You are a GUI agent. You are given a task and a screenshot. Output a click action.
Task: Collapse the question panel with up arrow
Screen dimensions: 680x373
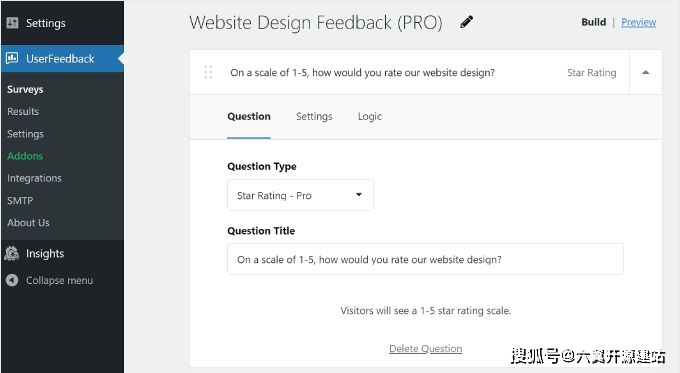coord(645,72)
